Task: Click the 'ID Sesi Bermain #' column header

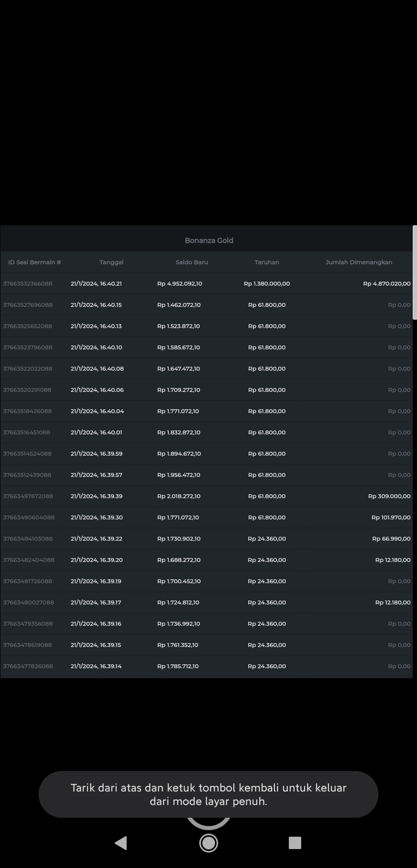Action: (x=35, y=262)
